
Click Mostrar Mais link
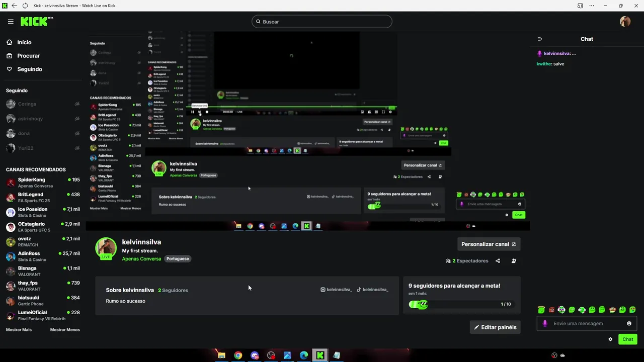(19, 330)
